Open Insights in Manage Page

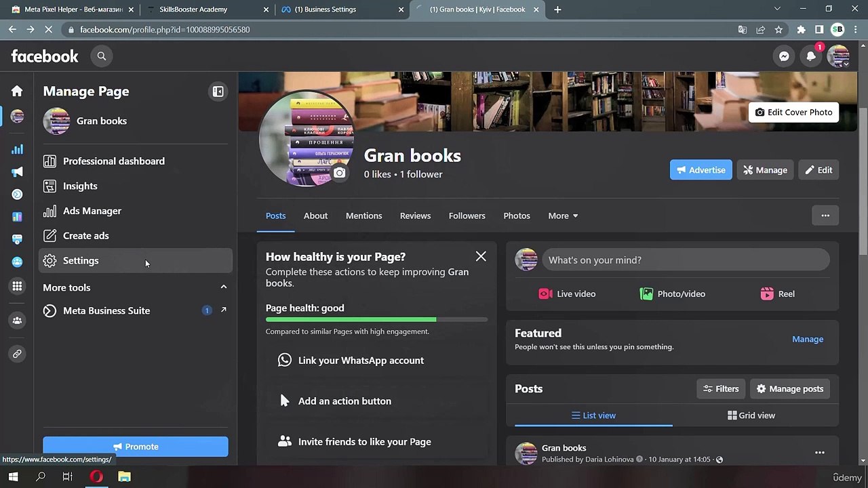pyautogui.click(x=136, y=186)
